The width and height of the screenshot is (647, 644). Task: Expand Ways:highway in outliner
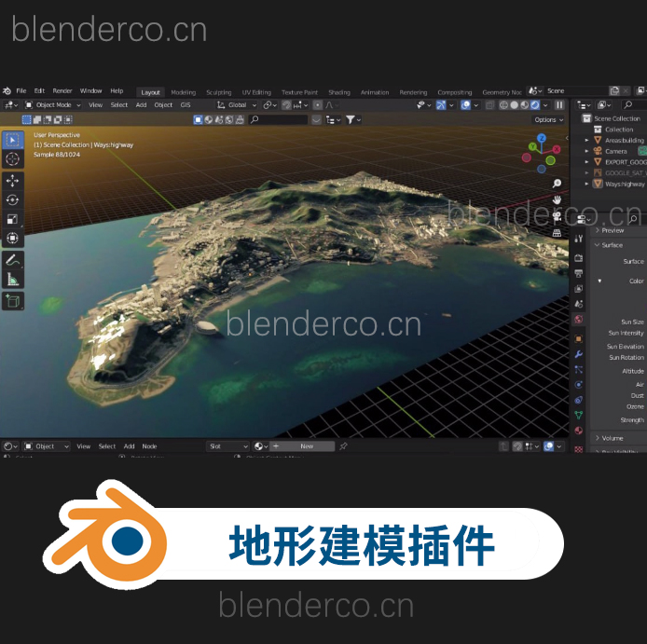pyautogui.click(x=586, y=184)
